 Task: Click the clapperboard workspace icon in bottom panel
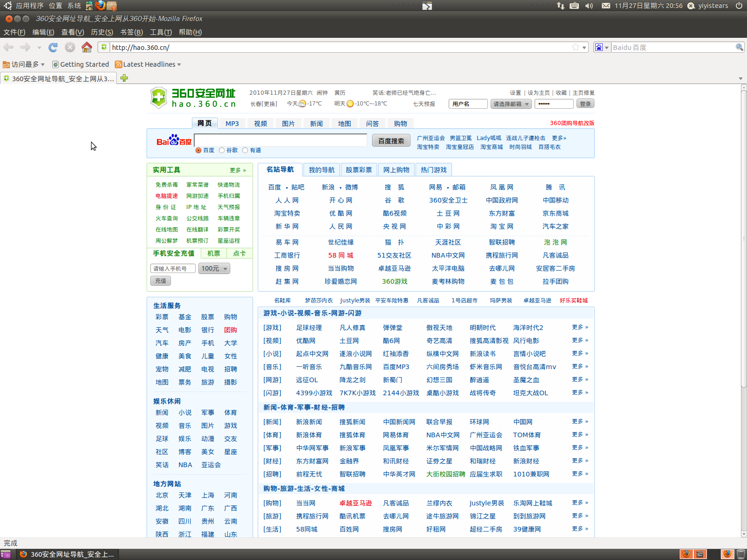[x=700, y=554]
